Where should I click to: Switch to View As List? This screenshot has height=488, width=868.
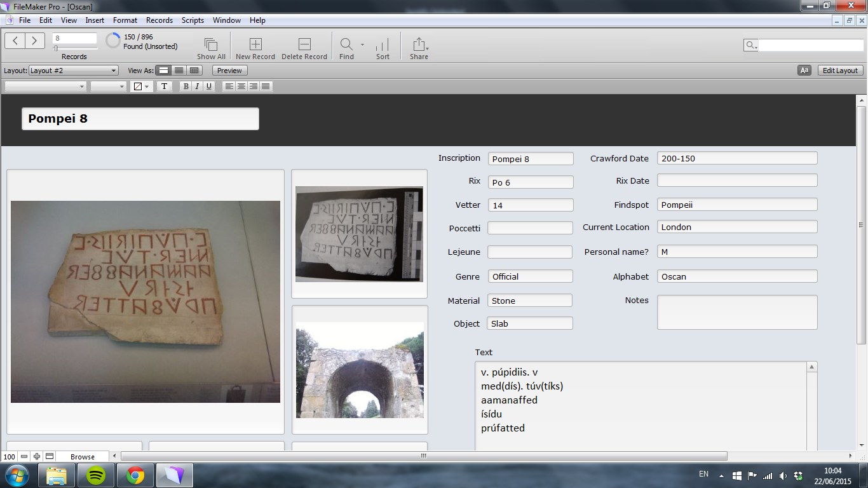179,71
